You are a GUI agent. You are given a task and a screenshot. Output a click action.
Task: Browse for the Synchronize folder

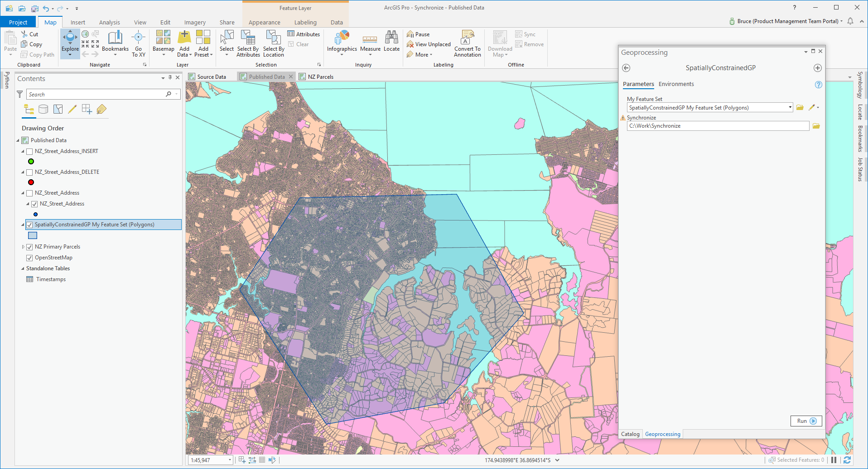[816, 126]
